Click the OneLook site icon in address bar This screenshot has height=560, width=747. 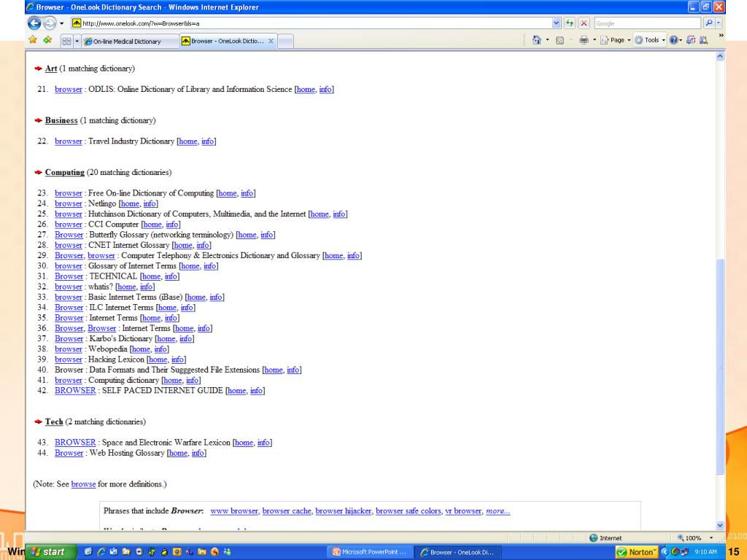pos(76,23)
